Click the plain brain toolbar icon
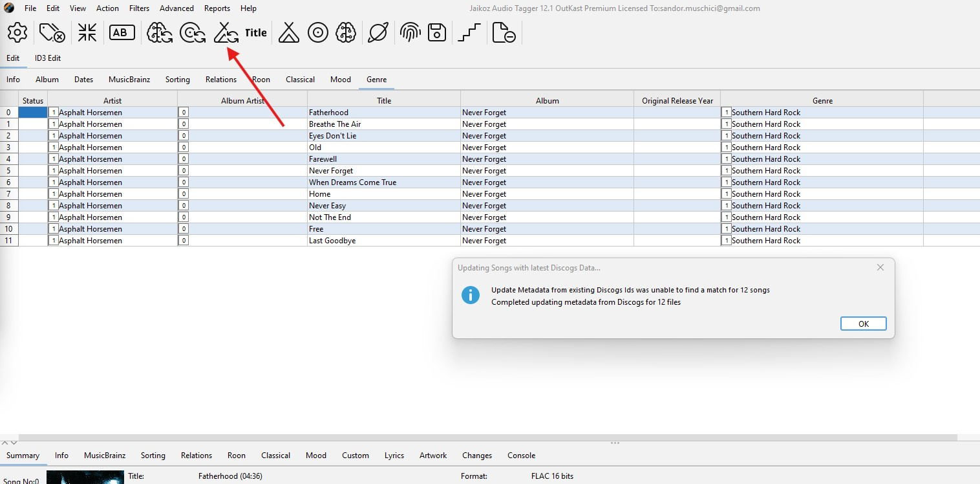Image resolution: width=980 pixels, height=484 pixels. (346, 32)
